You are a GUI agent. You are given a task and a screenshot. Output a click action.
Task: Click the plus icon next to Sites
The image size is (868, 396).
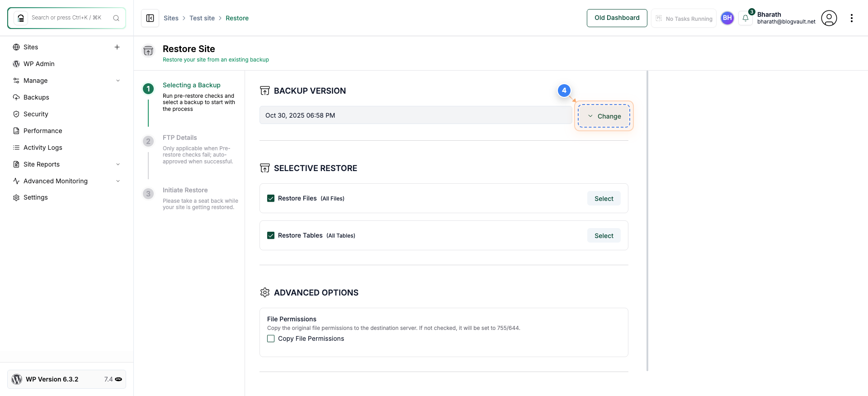coord(117,47)
